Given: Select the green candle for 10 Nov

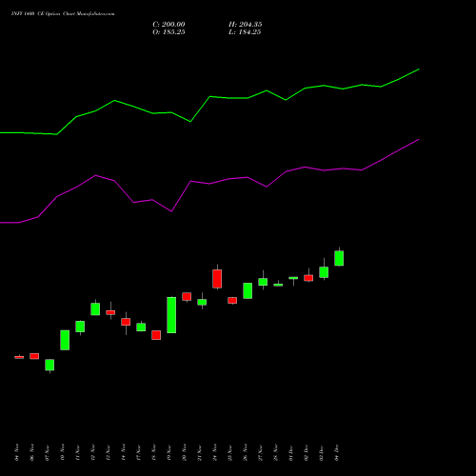Looking at the screenshot, I should [65, 340].
